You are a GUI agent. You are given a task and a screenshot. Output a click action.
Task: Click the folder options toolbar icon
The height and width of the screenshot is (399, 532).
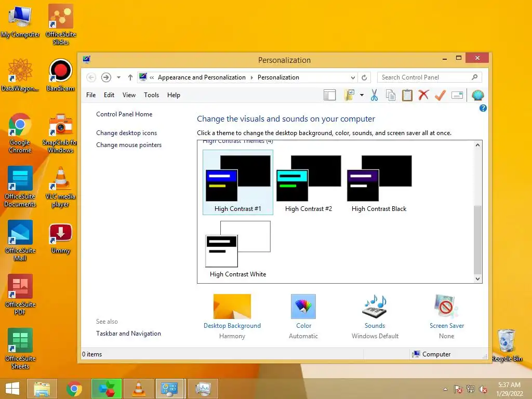tap(350, 95)
